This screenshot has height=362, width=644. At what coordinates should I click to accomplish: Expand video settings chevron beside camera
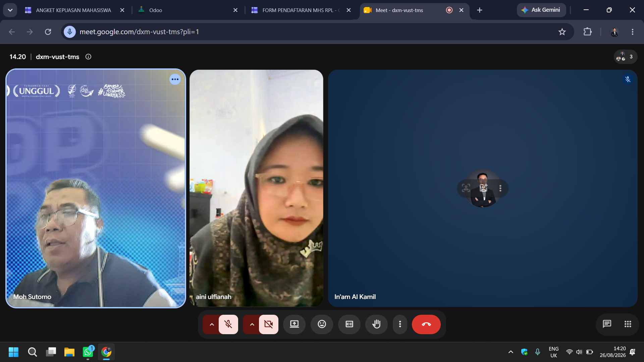pyautogui.click(x=252, y=324)
